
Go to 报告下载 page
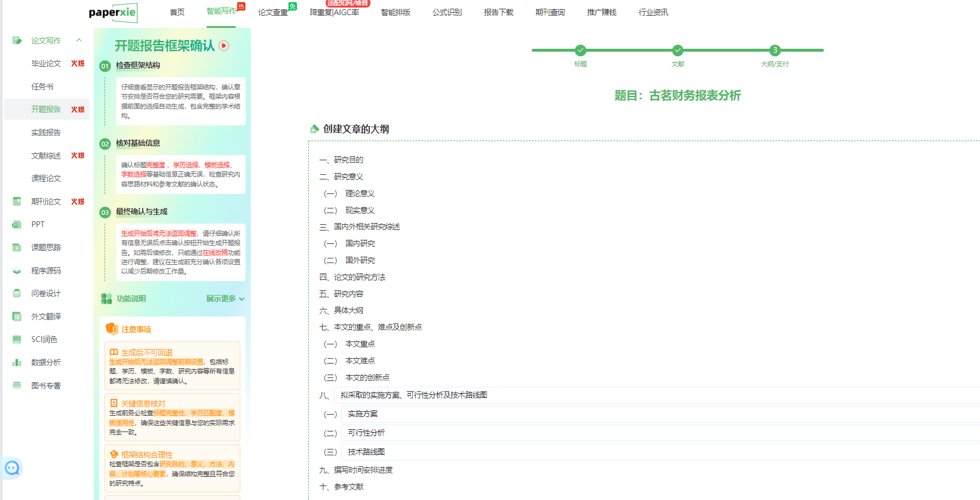point(499,12)
